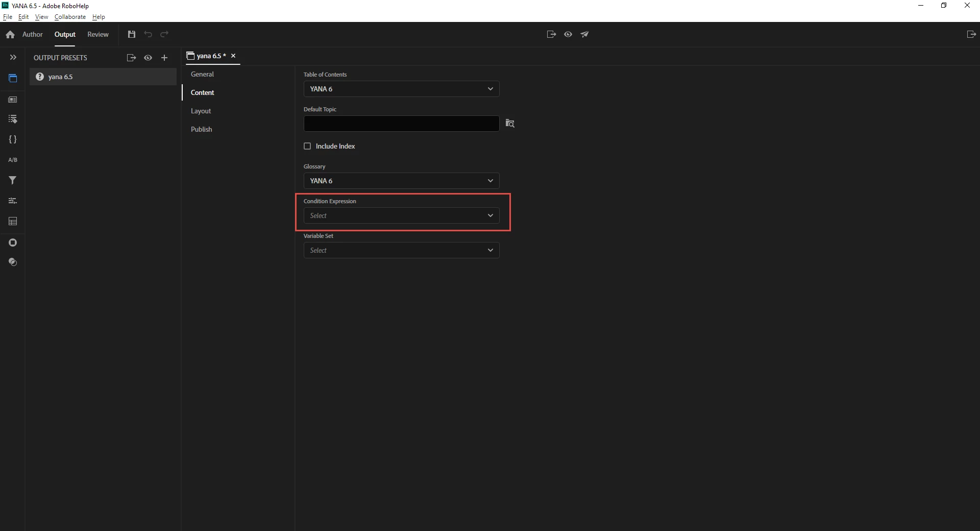Open the Layout settings section
The width and height of the screenshot is (980, 531).
click(x=201, y=111)
